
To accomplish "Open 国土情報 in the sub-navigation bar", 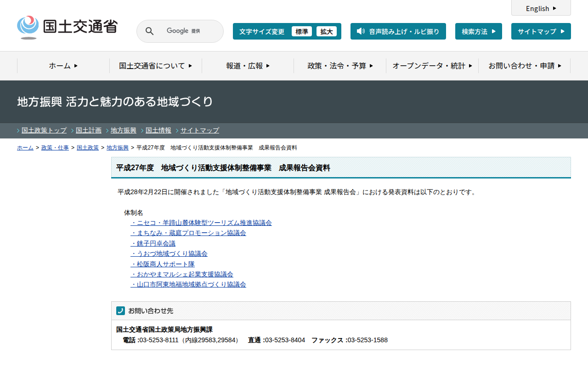I will pos(158,130).
